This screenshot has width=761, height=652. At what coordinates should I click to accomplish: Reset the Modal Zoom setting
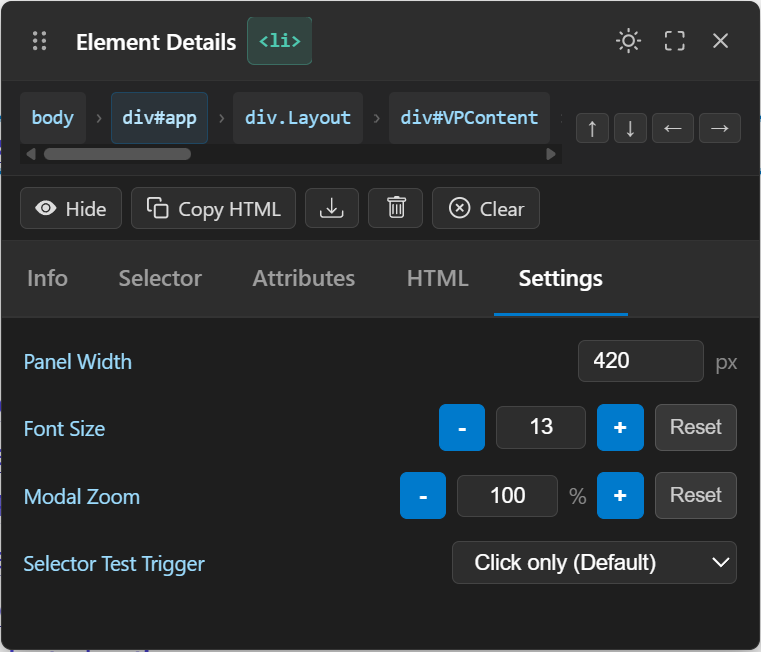tap(696, 496)
